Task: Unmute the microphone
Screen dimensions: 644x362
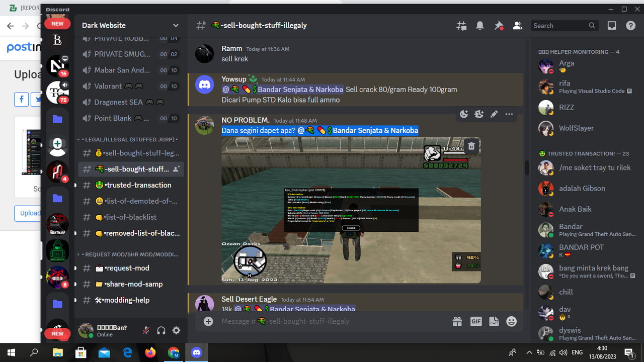Action: click(x=146, y=330)
